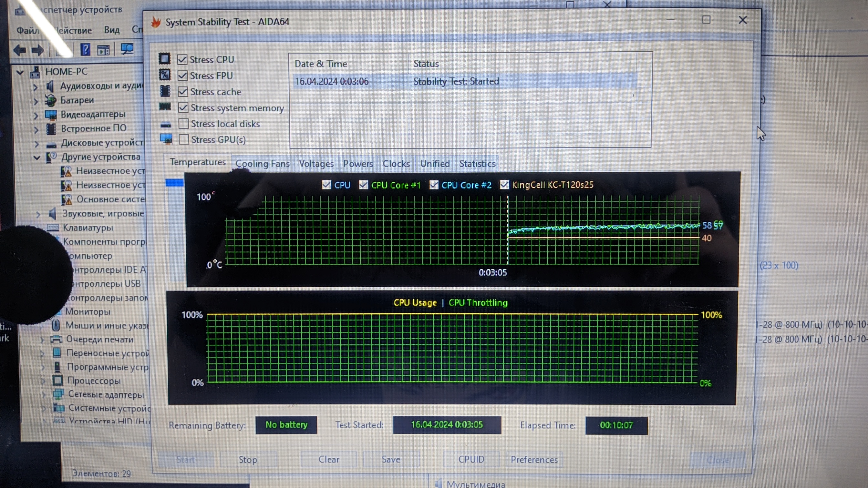
Task: Click the Очереди печати printer icon
Action: click(x=56, y=339)
